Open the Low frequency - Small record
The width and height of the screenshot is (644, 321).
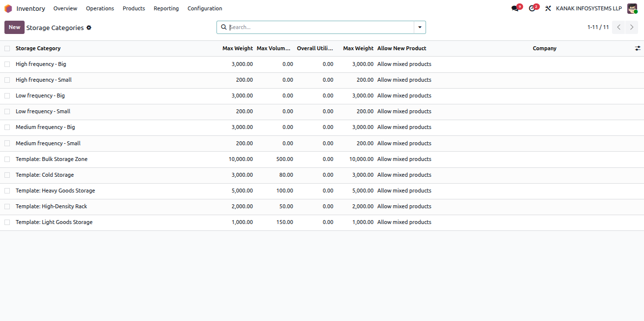click(43, 111)
